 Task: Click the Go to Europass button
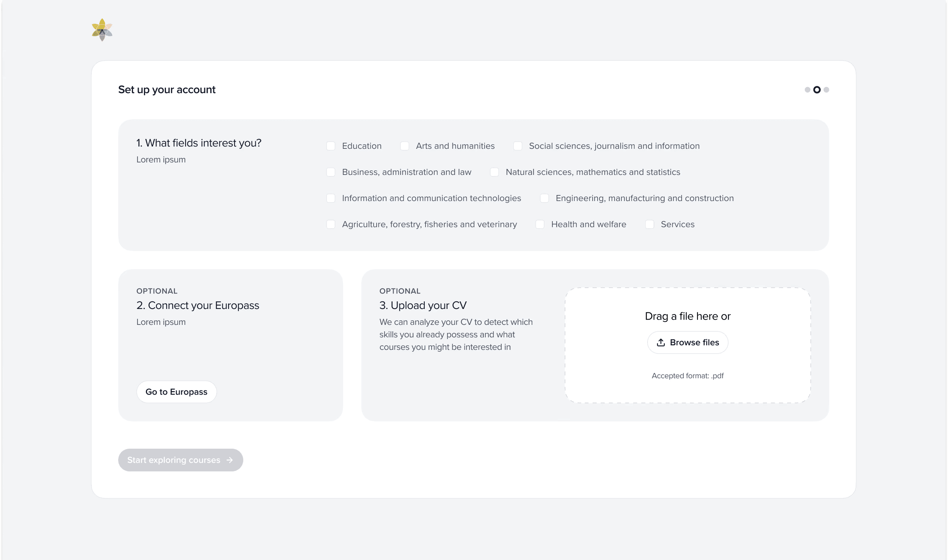coord(176,392)
